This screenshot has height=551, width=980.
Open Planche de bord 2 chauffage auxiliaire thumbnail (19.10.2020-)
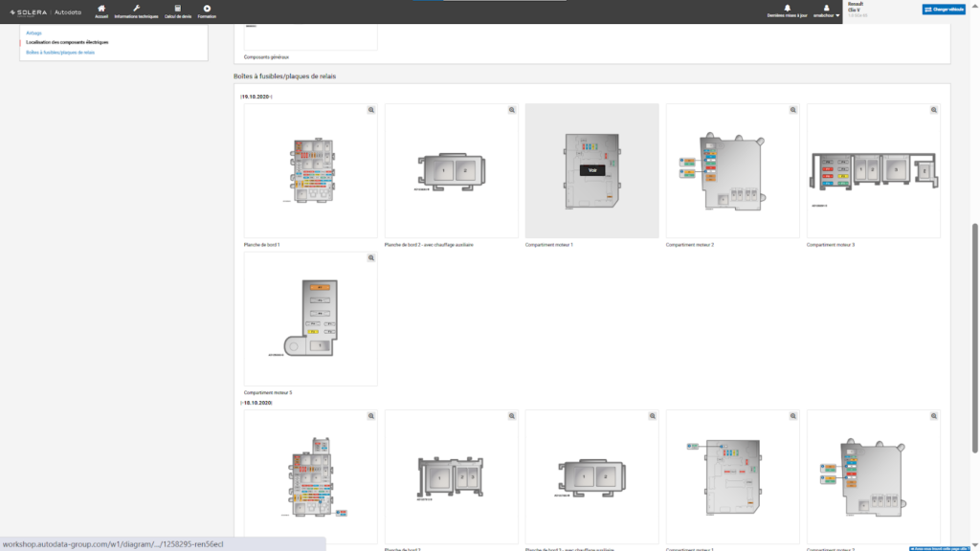[452, 170]
